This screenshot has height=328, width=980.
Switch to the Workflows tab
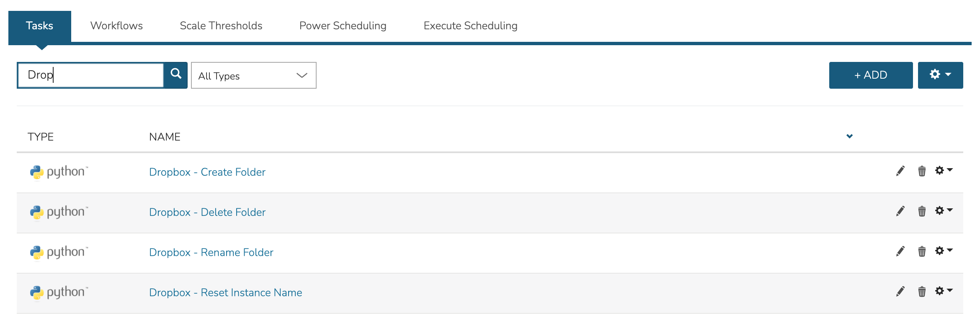[116, 26]
